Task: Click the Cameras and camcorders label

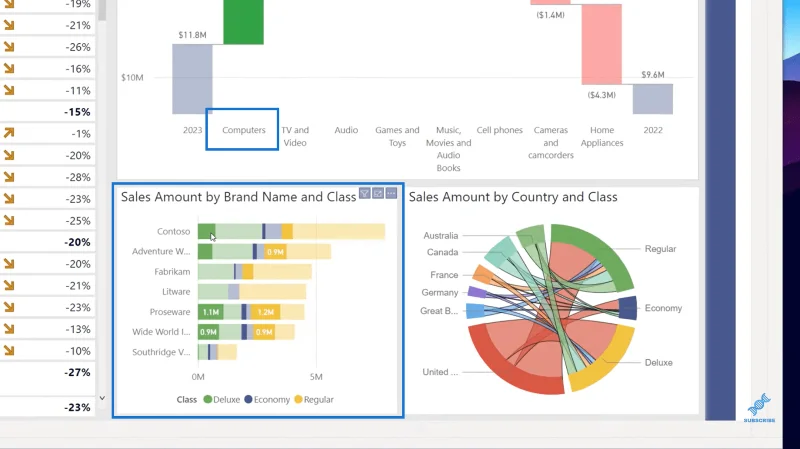Action: tap(551, 142)
